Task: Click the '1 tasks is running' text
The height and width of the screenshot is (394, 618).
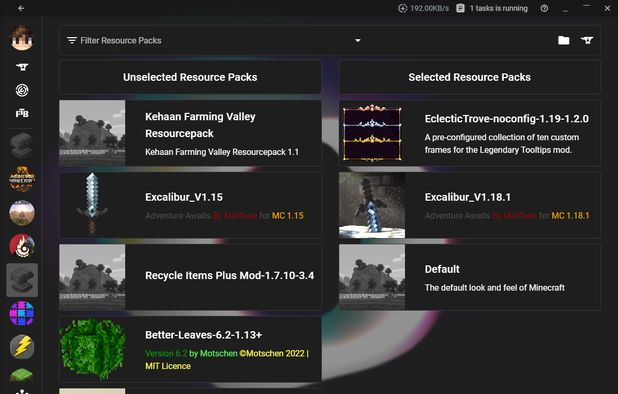Action: tap(499, 8)
